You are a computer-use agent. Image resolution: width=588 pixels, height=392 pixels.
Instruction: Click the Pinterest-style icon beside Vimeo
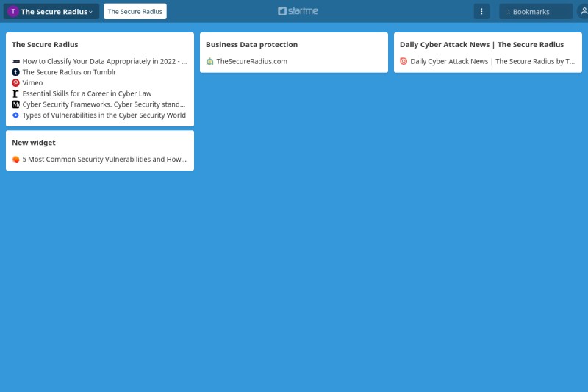point(15,83)
